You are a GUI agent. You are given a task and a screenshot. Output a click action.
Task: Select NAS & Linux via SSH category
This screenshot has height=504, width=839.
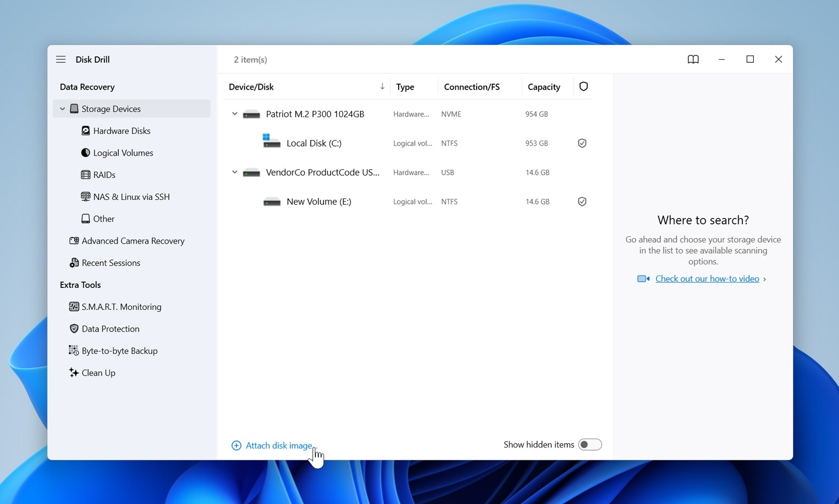coord(131,196)
